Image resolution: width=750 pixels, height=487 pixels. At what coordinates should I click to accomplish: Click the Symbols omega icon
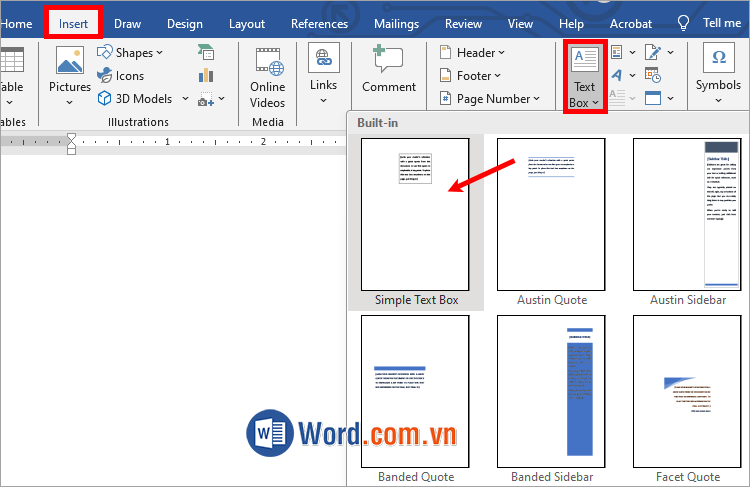(718, 57)
